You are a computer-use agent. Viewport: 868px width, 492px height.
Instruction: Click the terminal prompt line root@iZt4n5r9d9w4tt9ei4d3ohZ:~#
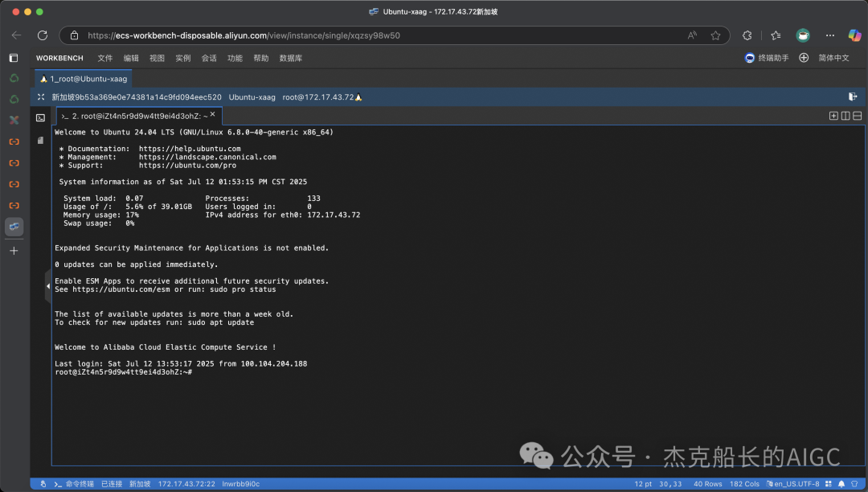click(x=124, y=372)
